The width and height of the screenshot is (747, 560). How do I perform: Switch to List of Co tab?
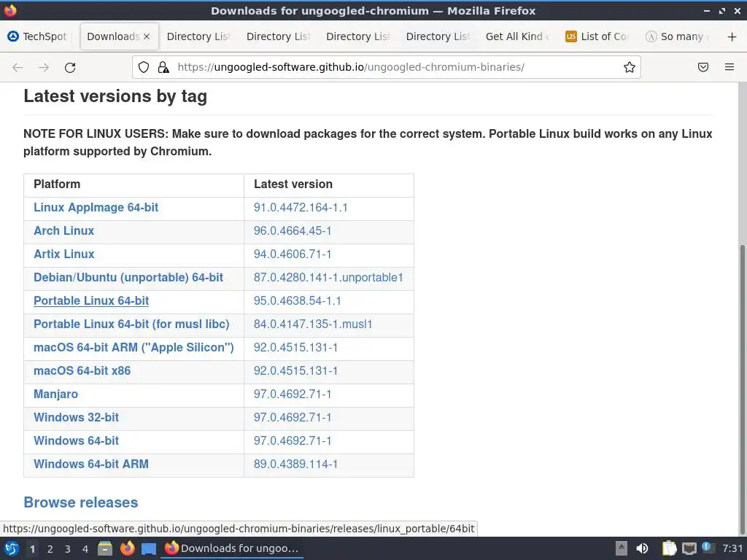tap(597, 36)
